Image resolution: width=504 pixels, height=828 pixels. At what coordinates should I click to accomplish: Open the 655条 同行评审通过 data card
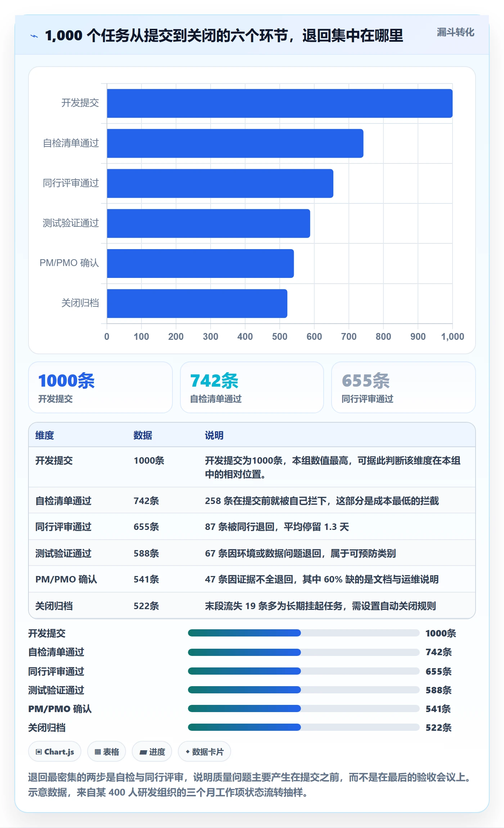[404, 387]
